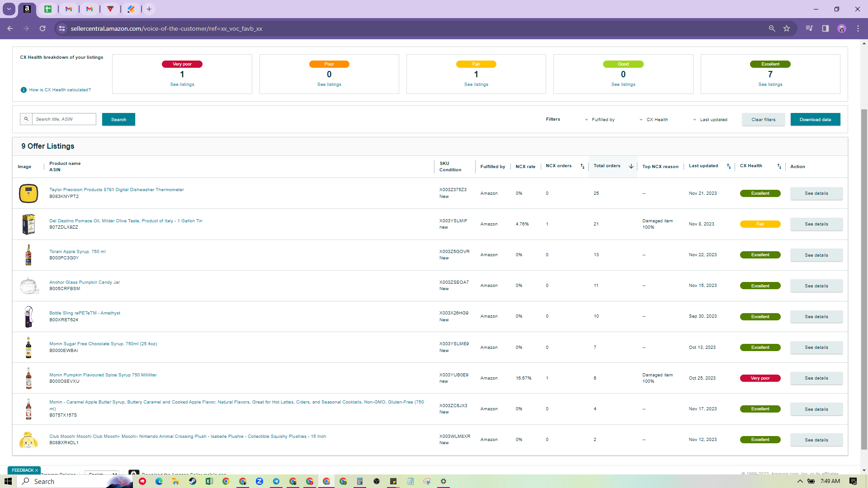This screenshot has height=488, width=868.
Task: Open File Explorer from the taskbar
Action: (x=176, y=481)
